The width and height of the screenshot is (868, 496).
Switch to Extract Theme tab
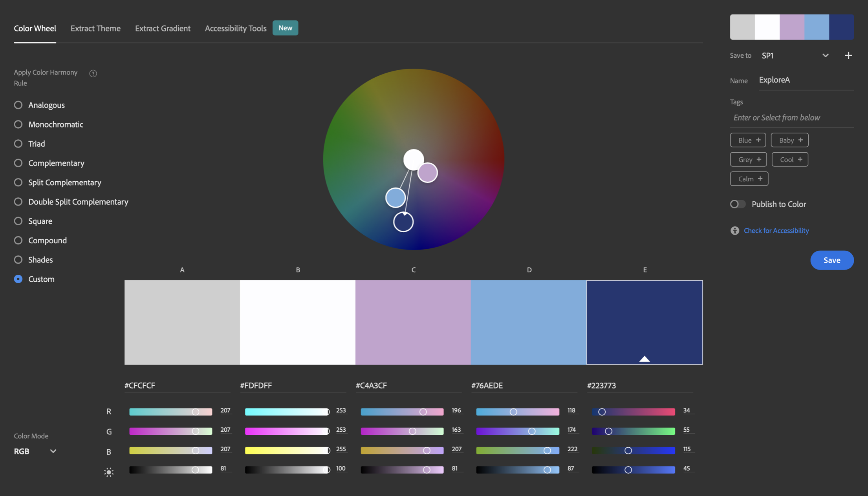(x=95, y=28)
